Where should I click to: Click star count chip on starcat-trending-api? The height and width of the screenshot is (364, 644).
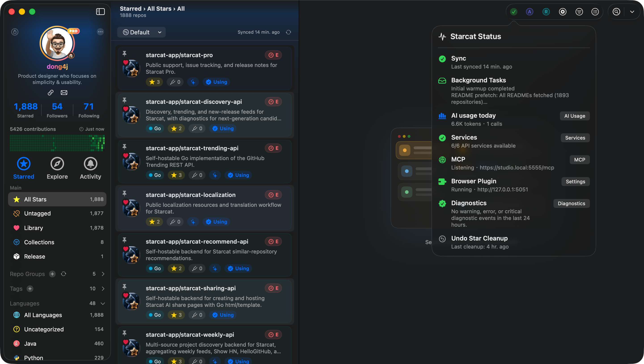click(x=176, y=175)
